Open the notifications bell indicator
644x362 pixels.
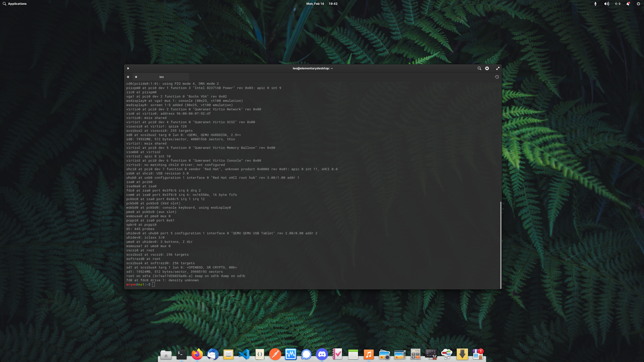(x=628, y=4)
